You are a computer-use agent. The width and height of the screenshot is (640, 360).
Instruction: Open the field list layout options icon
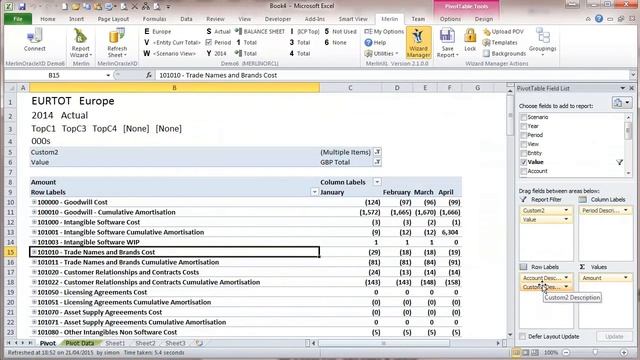622,103
